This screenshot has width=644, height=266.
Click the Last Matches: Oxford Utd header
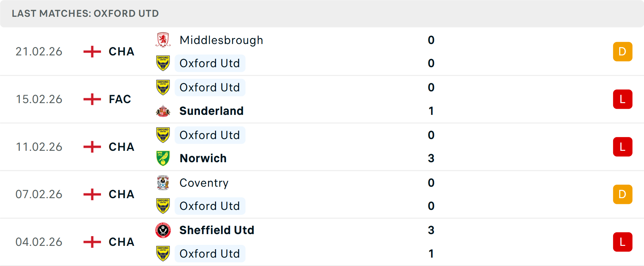(85, 13)
